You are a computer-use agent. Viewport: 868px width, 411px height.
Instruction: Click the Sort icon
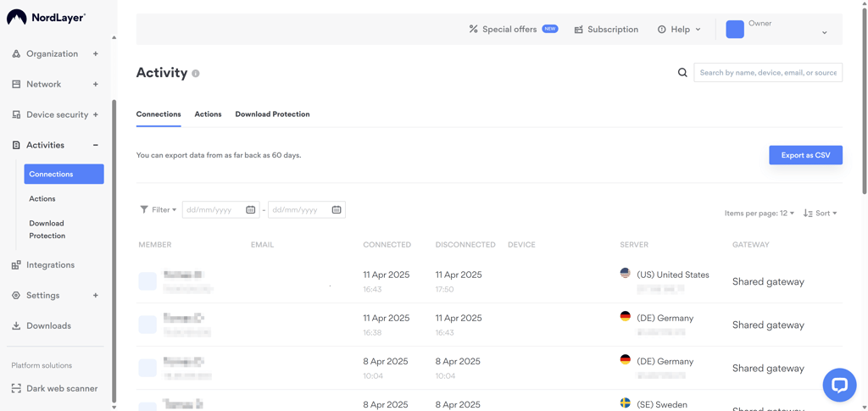point(808,214)
